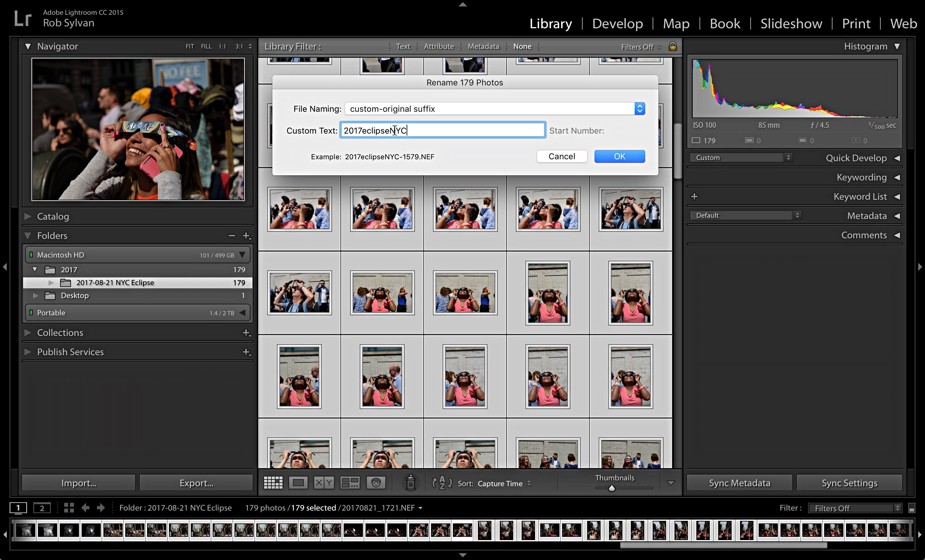Switch to Loupe view
Image resolution: width=925 pixels, height=560 pixels.
(x=298, y=483)
